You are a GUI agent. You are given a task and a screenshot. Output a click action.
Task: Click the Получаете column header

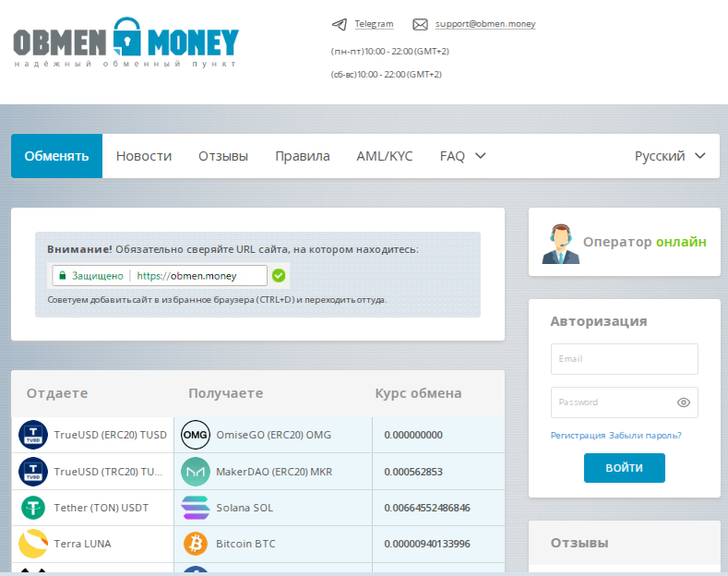pos(226,393)
